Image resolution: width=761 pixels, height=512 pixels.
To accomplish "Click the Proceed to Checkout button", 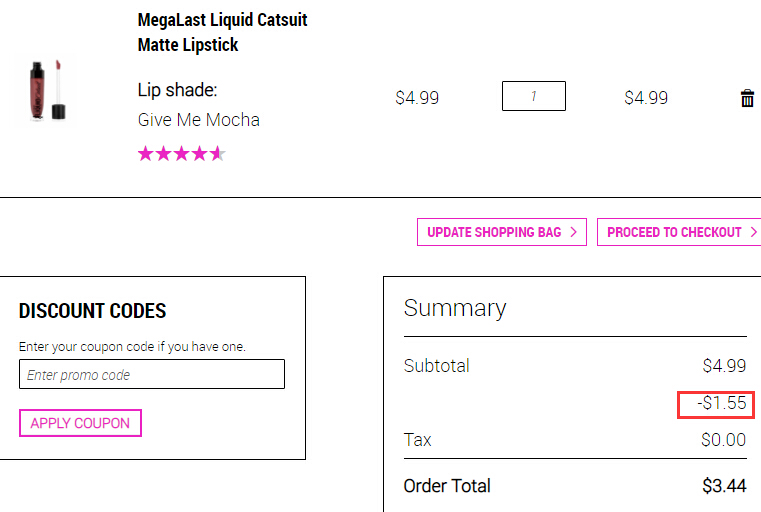I will coord(679,232).
